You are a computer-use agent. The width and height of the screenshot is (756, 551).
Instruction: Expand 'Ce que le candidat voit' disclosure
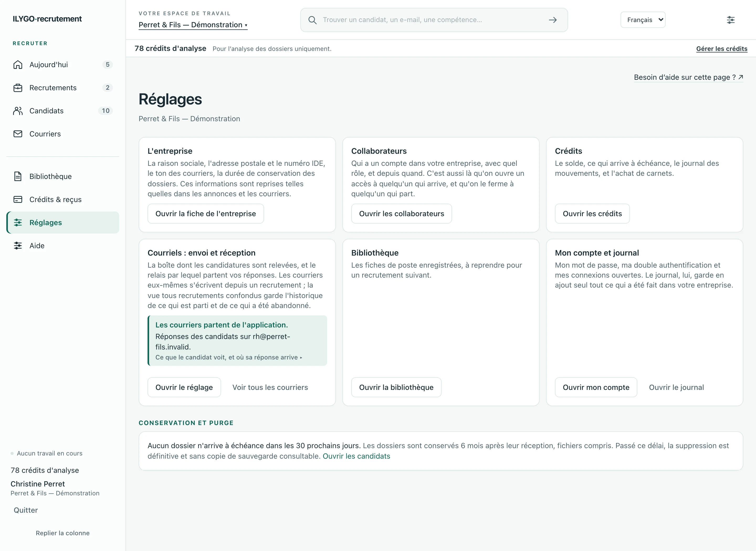point(229,357)
